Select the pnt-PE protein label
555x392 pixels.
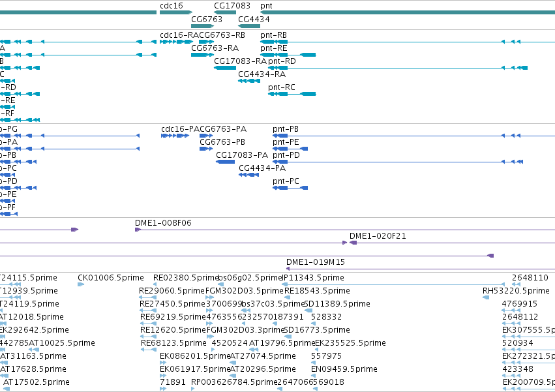(x=286, y=142)
